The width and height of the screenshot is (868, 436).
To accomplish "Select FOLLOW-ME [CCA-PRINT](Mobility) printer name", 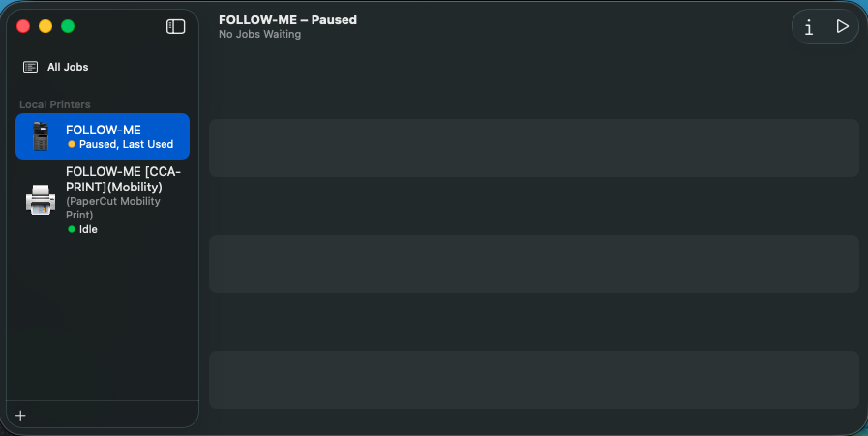I will (123, 179).
